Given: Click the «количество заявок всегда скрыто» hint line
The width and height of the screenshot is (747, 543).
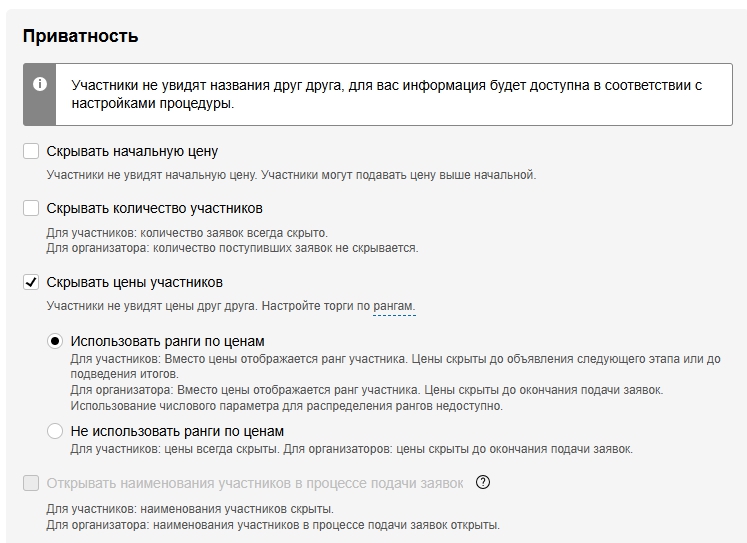Looking at the screenshot, I should 187,233.
